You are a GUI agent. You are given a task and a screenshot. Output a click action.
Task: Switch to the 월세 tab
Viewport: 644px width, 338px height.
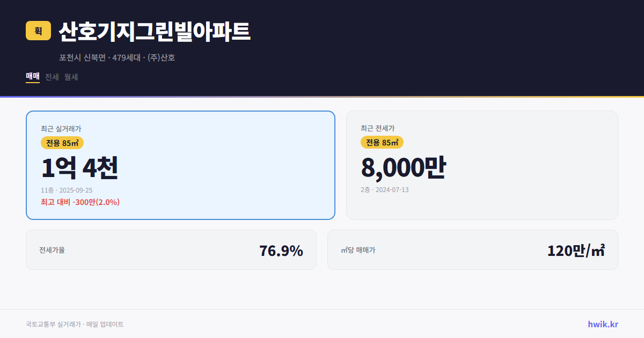coord(70,77)
